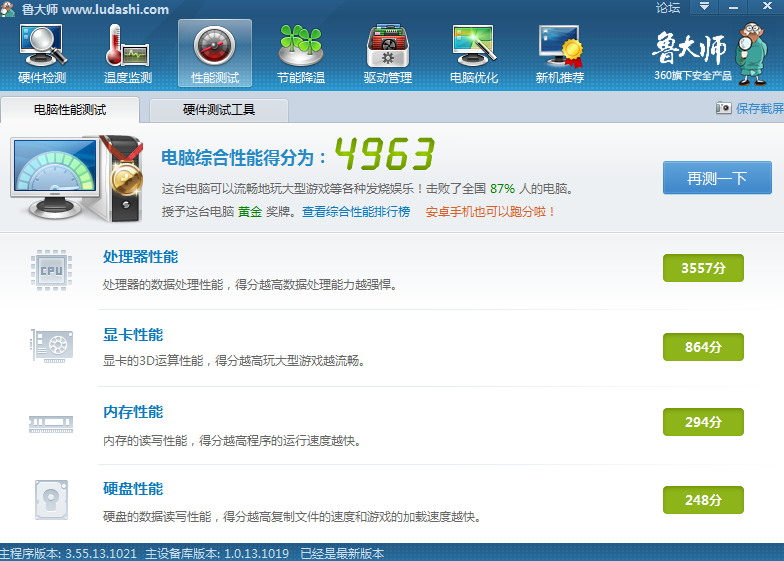The height and width of the screenshot is (561, 784).
Task: Open 新机推荐 new PC recommendations
Action: pyautogui.click(x=560, y=54)
